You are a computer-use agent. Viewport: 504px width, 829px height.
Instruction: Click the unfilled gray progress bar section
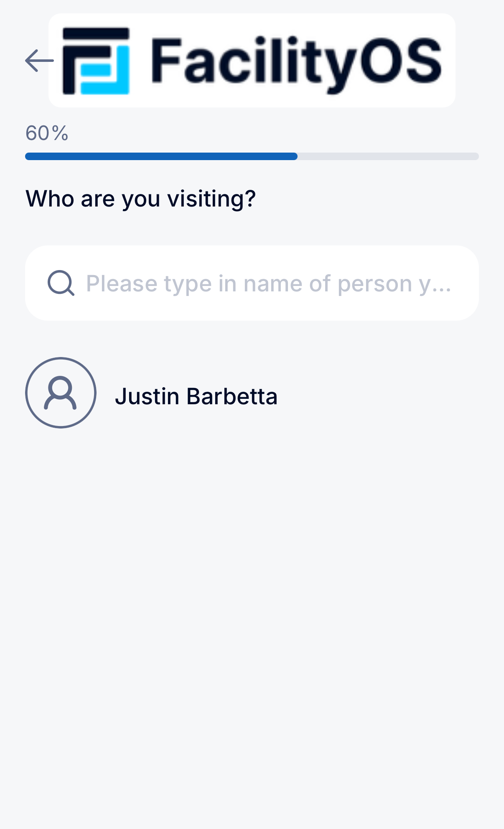coord(388,156)
